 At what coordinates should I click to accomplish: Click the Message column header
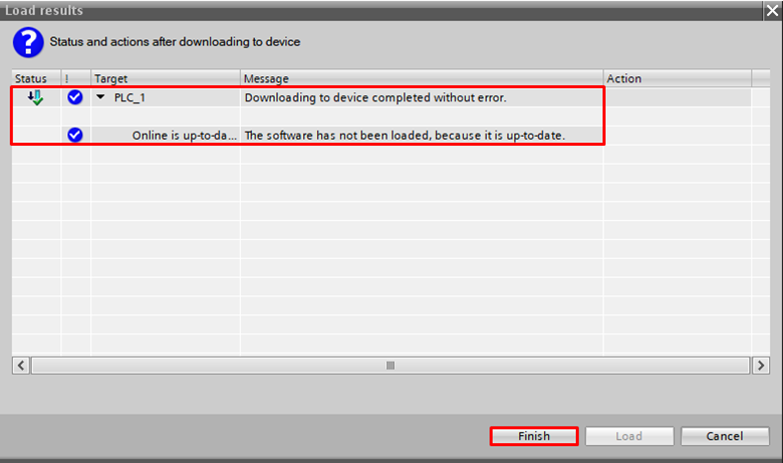coord(266,78)
